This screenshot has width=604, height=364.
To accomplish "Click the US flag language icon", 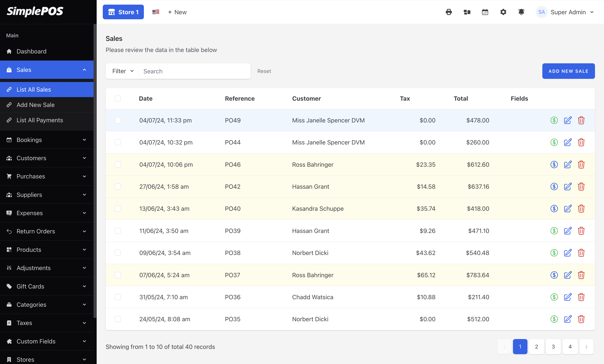I will (156, 12).
